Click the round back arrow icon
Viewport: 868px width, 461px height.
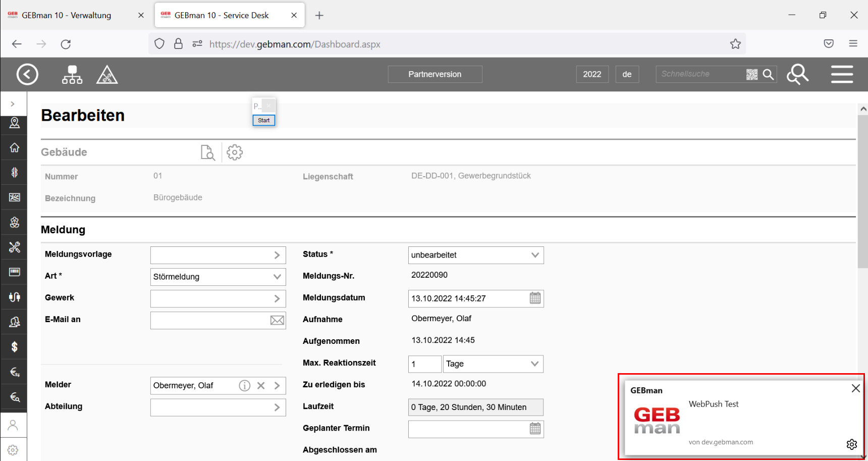tap(27, 74)
